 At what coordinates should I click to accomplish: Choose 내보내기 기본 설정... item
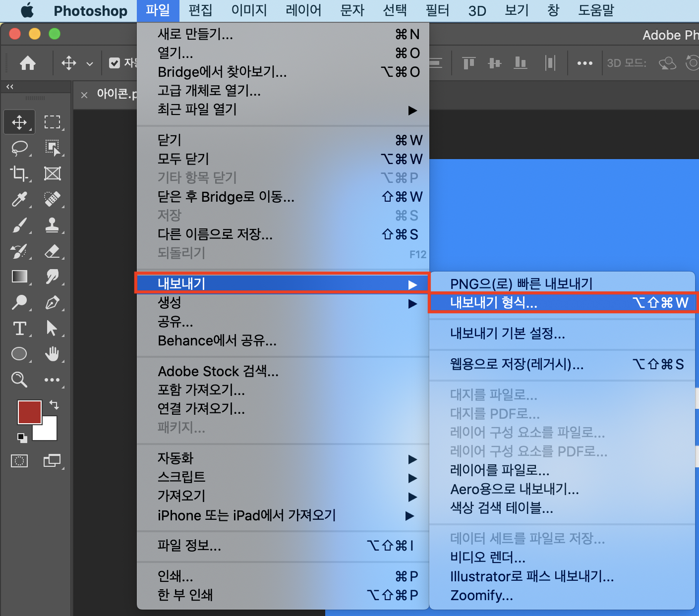point(562,334)
